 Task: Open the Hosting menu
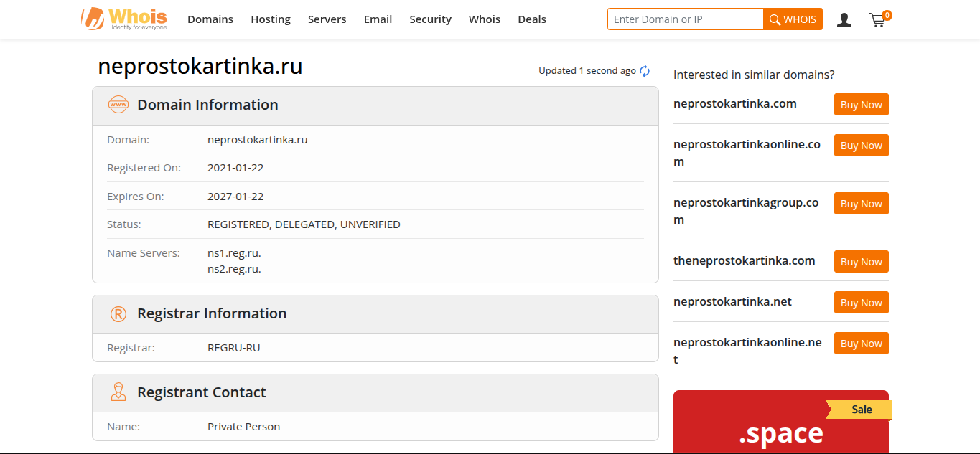pyautogui.click(x=271, y=19)
